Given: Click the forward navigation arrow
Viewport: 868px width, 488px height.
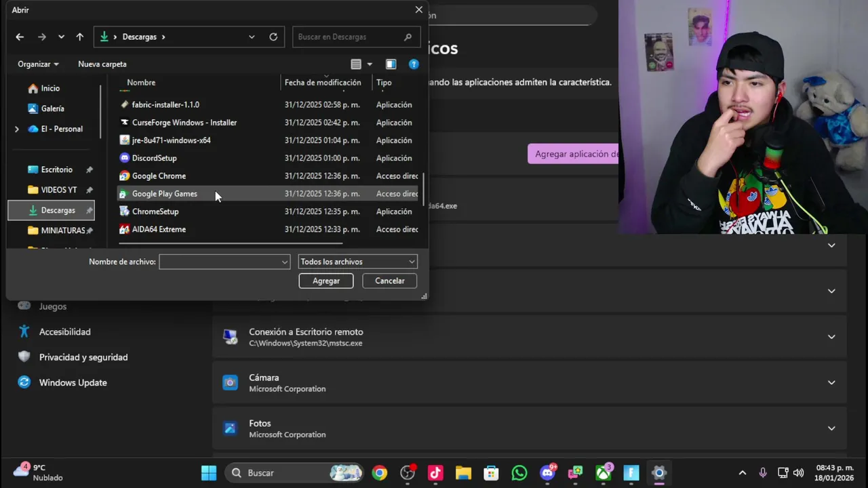Looking at the screenshot, I should (x=42, y=37).
